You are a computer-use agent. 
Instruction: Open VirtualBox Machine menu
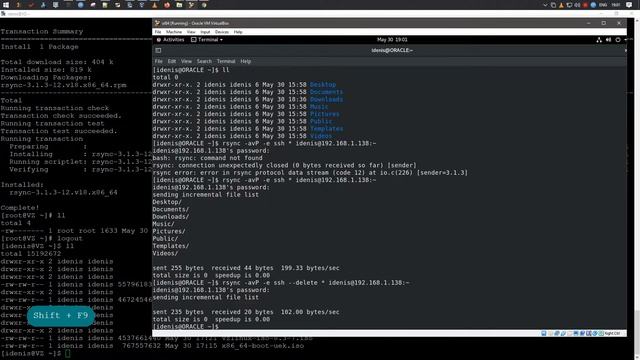click(x=174, y=32)
